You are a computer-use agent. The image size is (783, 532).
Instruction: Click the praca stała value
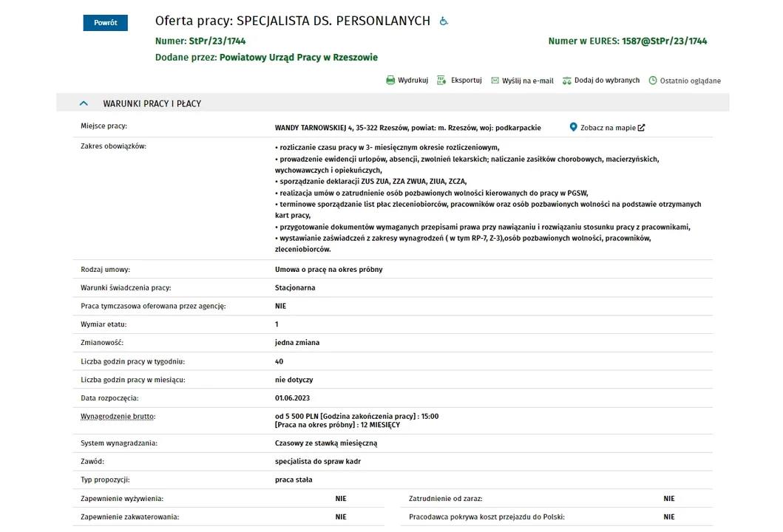pos(294,480)
